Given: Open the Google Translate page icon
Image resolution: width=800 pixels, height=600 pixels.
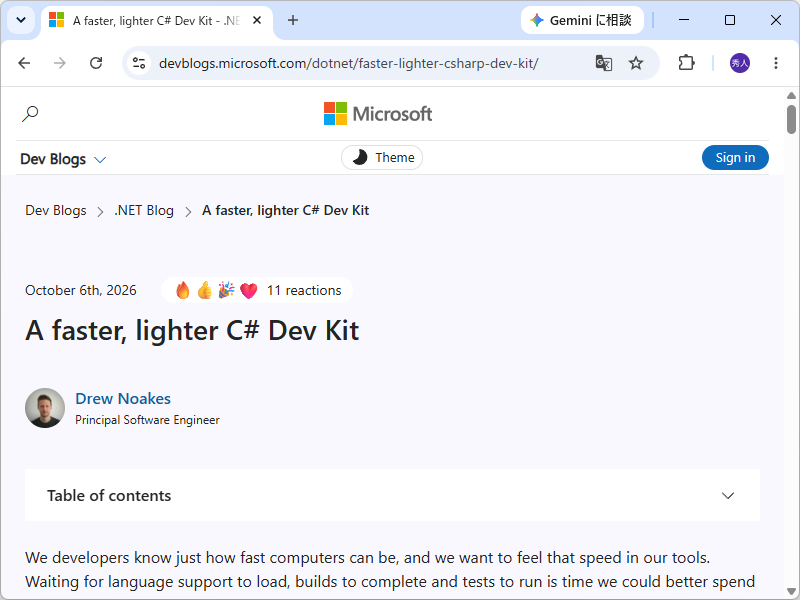Looking at the screenshot, I should coord(604,63).
